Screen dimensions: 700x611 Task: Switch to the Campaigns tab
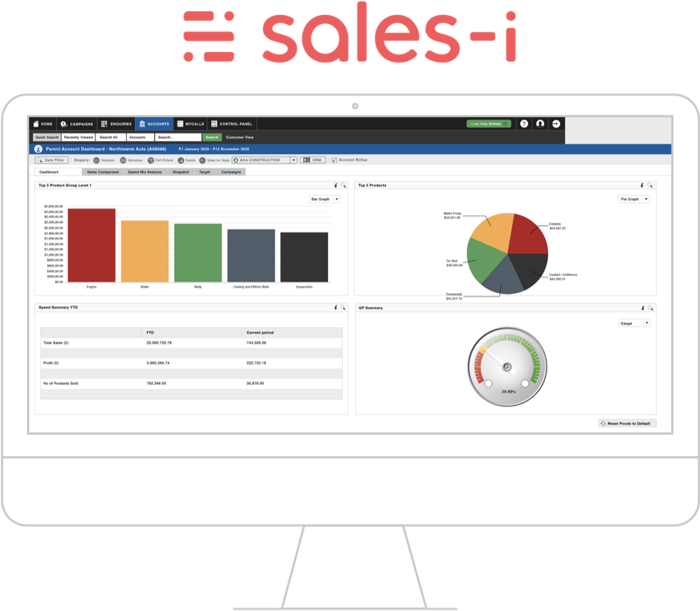click(x=231, y=172)
